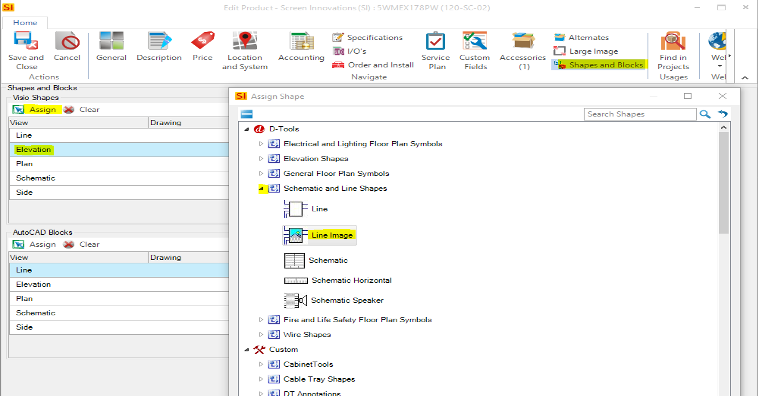Go to Order and Install
The image size is (758, 396).
(x=373, y=65)
